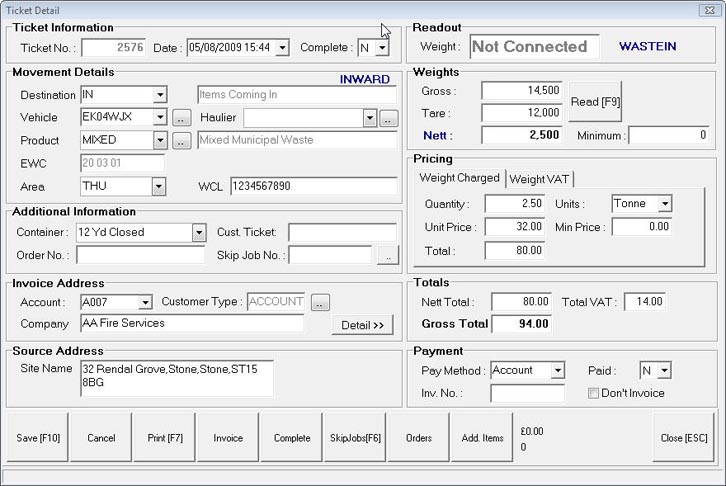Enable the Don't Invoice checkbox
Viewport: 726px width, 486px height.
(594, 393)
